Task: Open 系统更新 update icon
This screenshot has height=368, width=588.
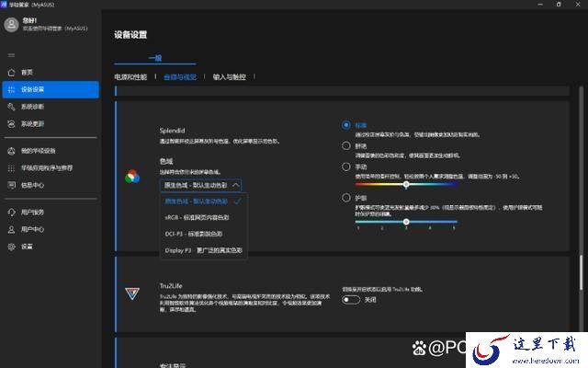Action: tap(11, 124)
